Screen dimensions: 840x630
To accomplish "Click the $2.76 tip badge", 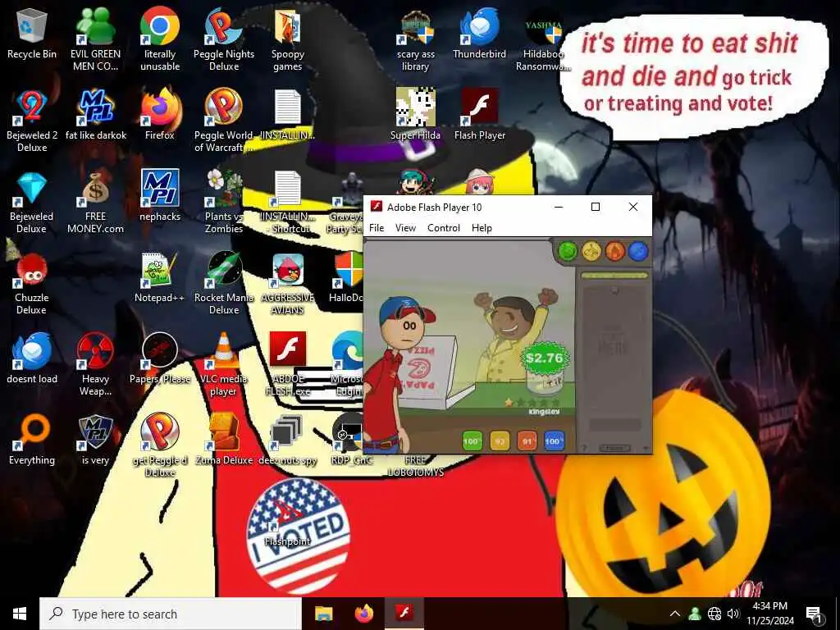I will click(x=545, y=358).
